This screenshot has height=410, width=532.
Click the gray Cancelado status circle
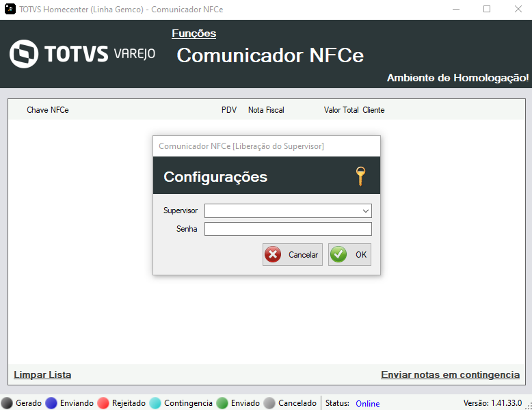[269, 403]
